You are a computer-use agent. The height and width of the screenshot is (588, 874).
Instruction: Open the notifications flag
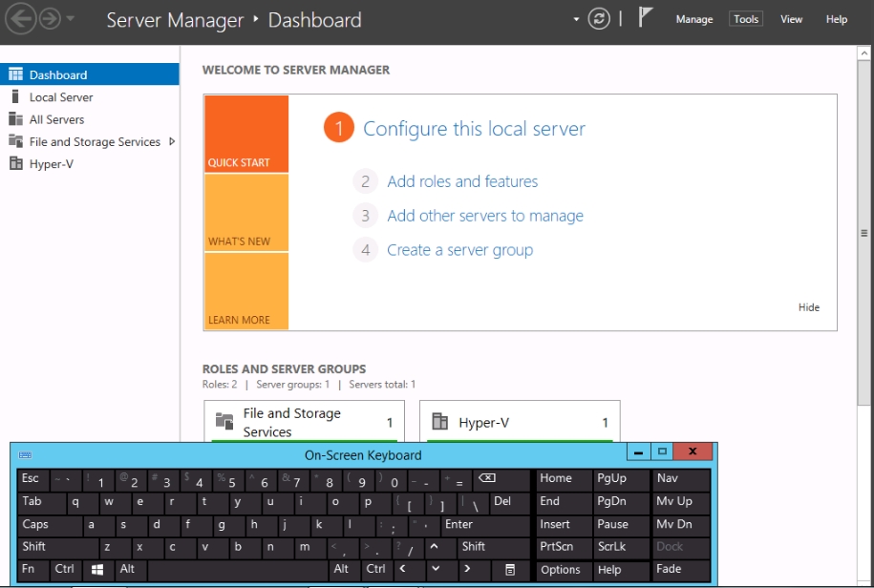pyautogui.click(x=645, y=17)
